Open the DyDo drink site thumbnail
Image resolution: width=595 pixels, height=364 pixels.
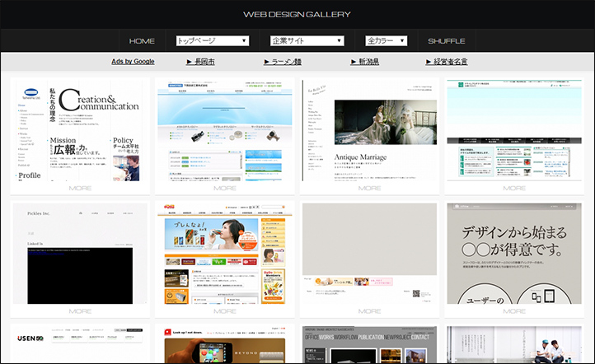(x=225, y=254)
